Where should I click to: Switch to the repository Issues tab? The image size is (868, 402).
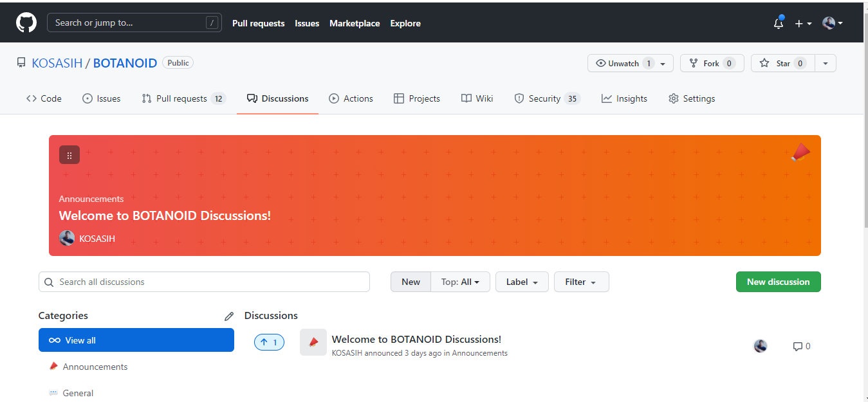[102, 98]
